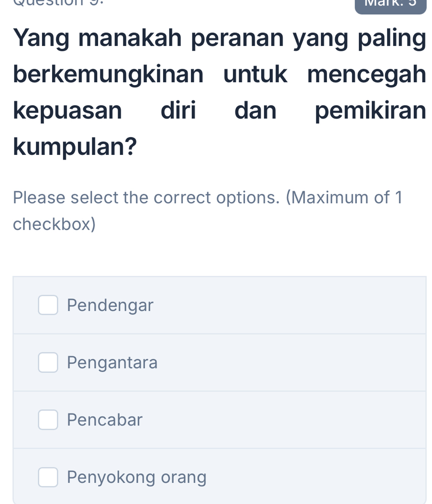
Task: Choose the 'Pencabar' answer label
Action: (x=105, y=420)
